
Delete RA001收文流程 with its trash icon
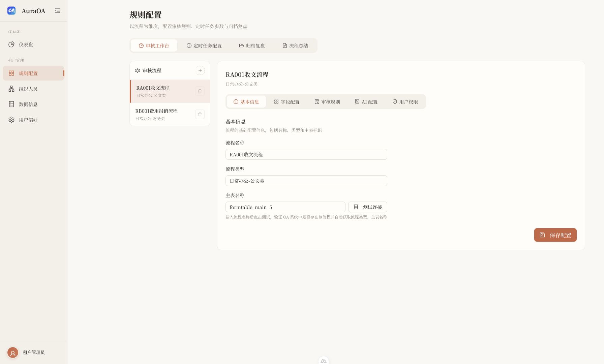coord(200,91)
